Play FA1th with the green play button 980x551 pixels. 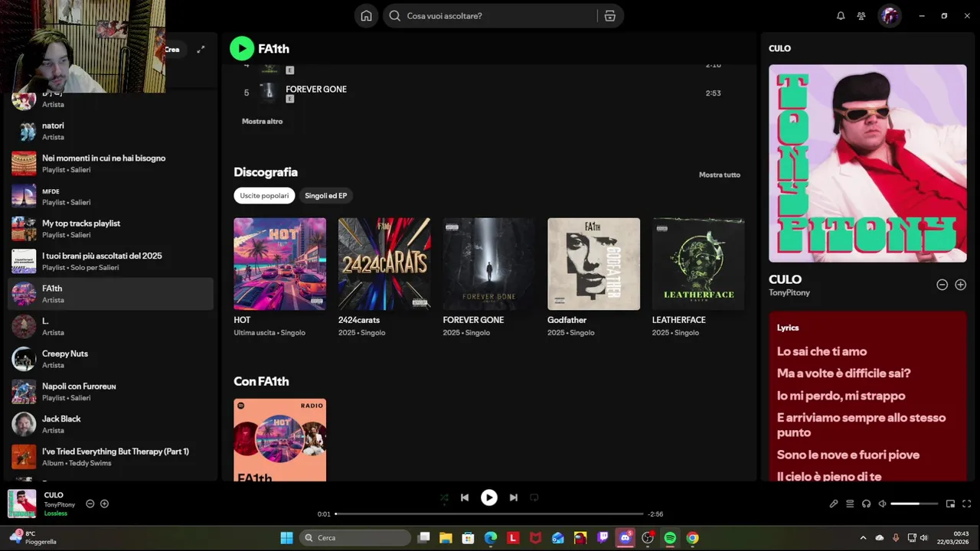[242, 48]
